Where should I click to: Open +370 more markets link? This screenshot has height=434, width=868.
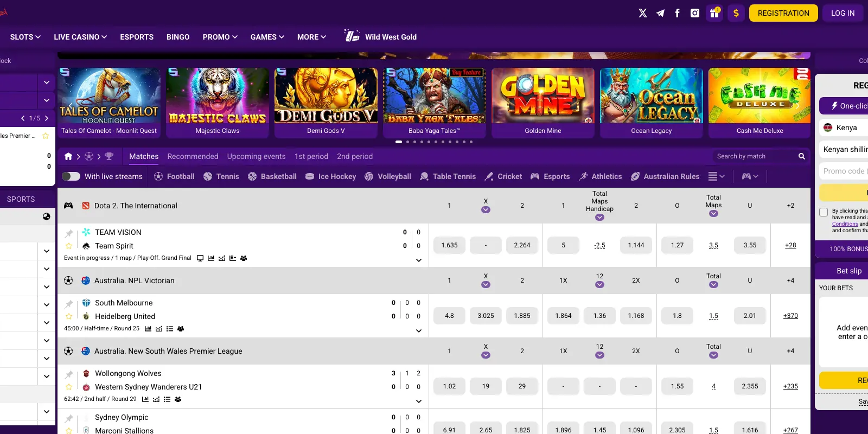pos(790,316)
